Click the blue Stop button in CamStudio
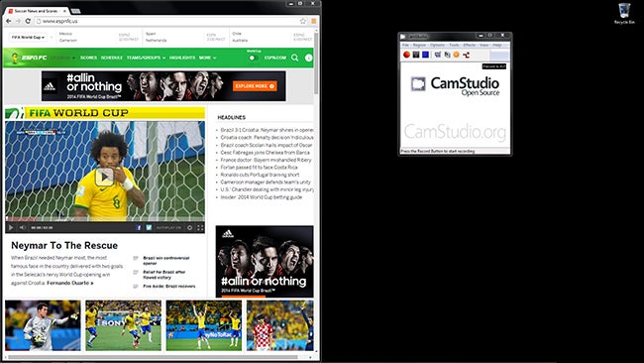Screen dimensions: 644x363 tap(425, 55)
